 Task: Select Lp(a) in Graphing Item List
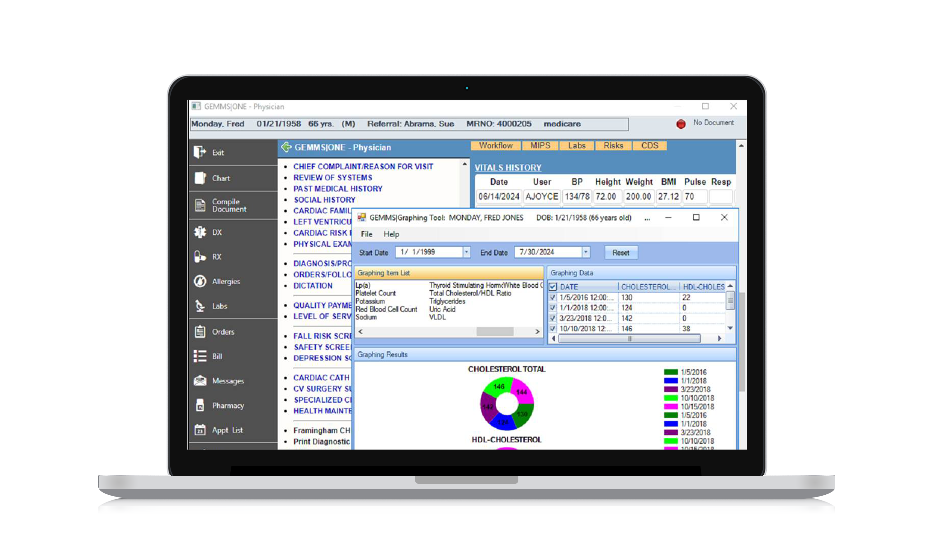coord(363,285)
